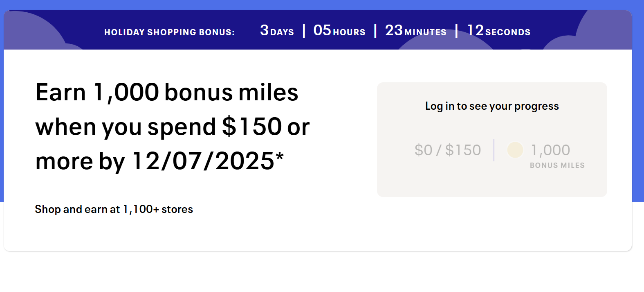644x292 pixels.
Task: Click the "$150" amount in the headline
Action: 252,127
